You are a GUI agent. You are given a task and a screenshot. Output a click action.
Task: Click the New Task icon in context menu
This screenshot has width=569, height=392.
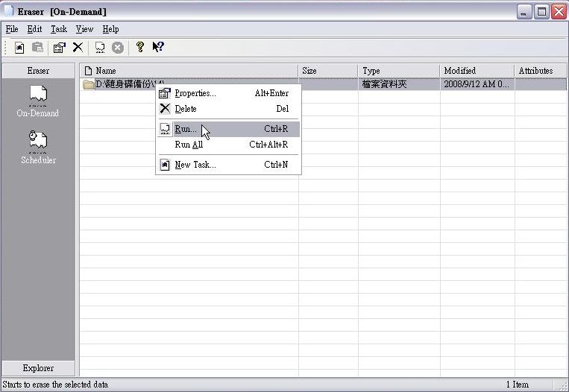click(x=165, y=165)
